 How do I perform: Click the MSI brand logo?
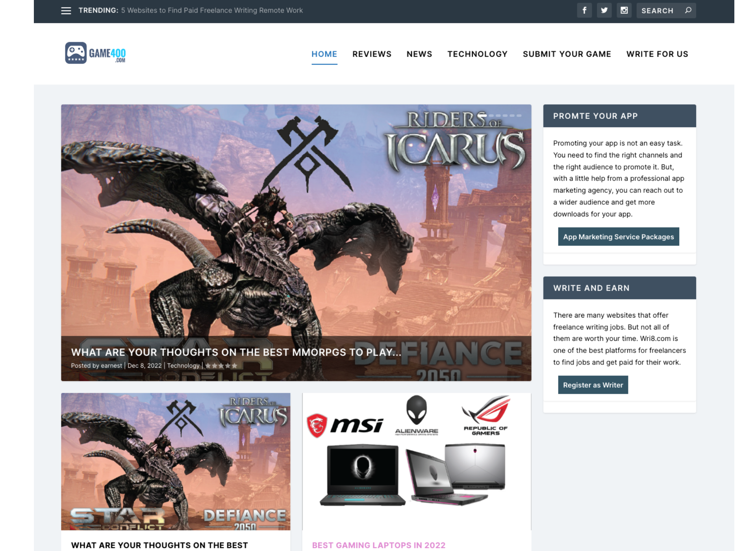(x=346, y=425)
